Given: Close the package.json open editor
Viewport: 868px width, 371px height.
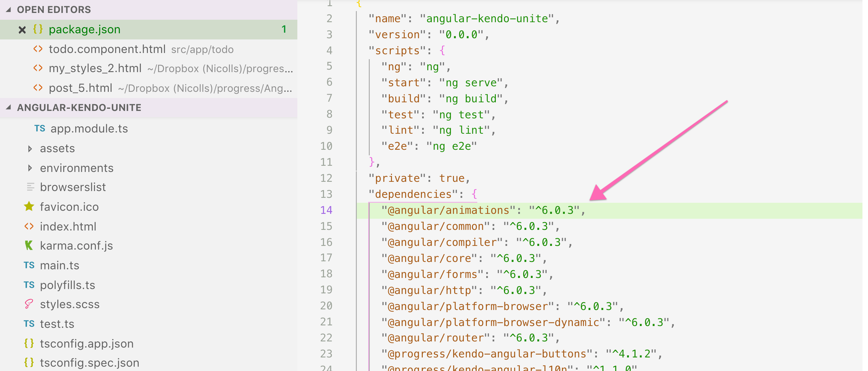Looking at the screenshot, I should pos(22,30).
